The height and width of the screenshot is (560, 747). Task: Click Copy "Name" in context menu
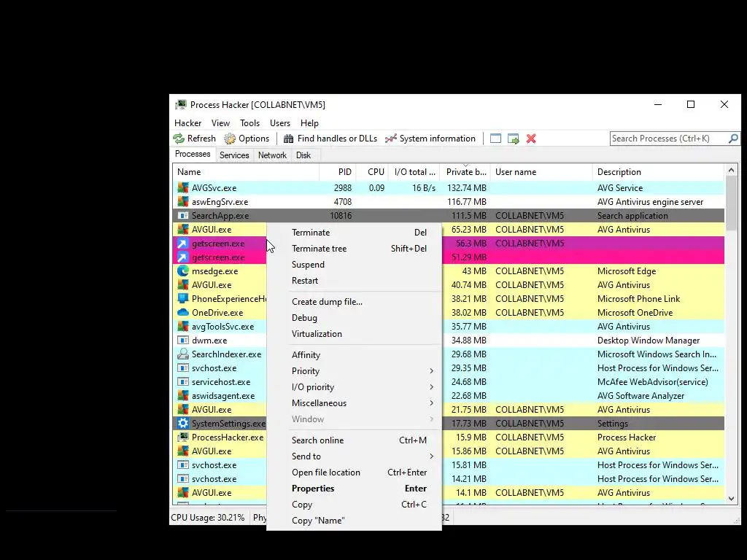click(x=354, y=521)
